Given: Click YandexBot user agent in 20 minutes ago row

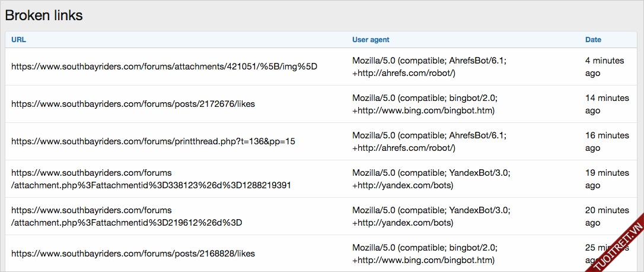Looking at the screenshot, I should tap(431, 216).
